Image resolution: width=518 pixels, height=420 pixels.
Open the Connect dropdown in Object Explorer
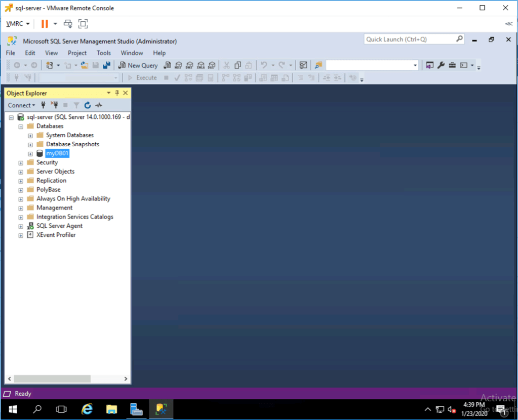[x=21, y=105]
